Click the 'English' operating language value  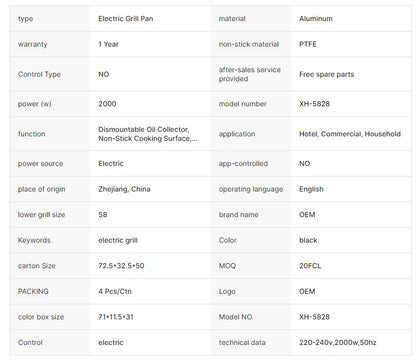[x=311, y=189]
